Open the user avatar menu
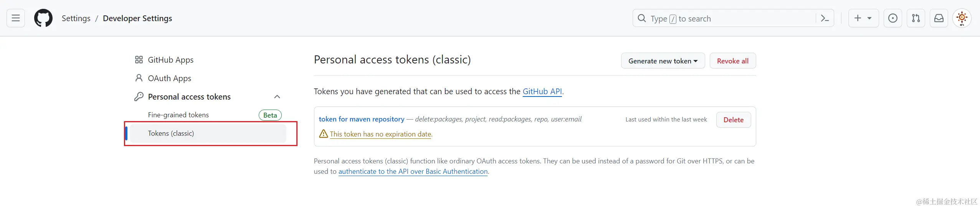980x208 pixels. [962, 18]
